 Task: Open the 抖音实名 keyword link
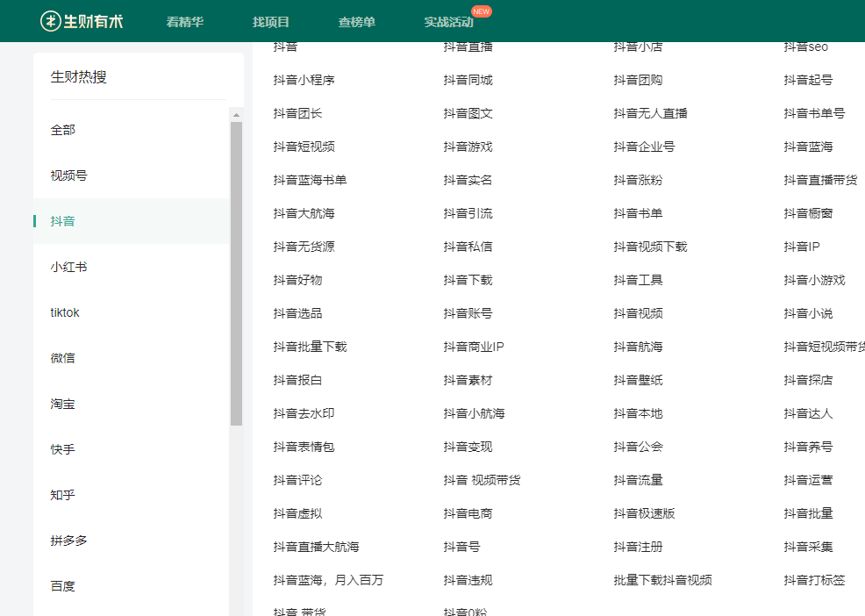point(468,180)
